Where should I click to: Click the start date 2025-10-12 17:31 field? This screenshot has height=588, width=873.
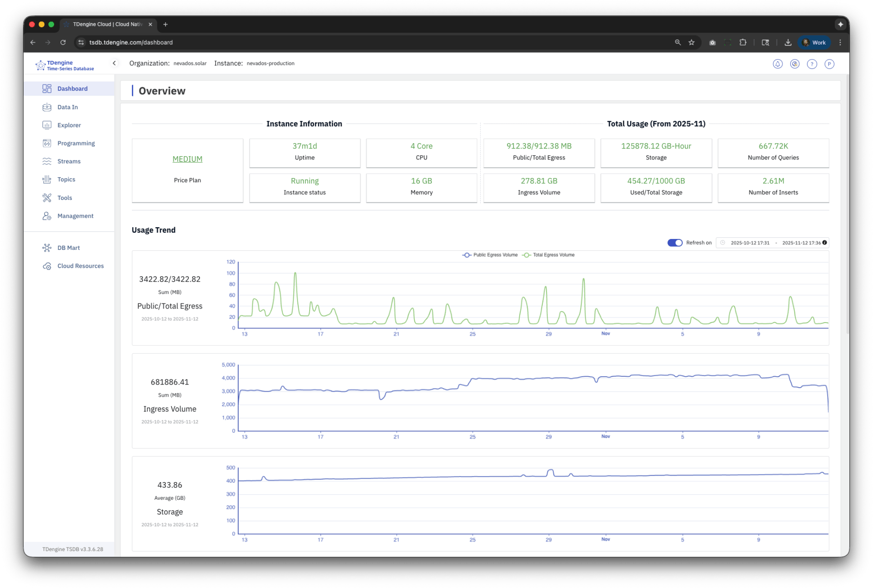coord(750,243)
